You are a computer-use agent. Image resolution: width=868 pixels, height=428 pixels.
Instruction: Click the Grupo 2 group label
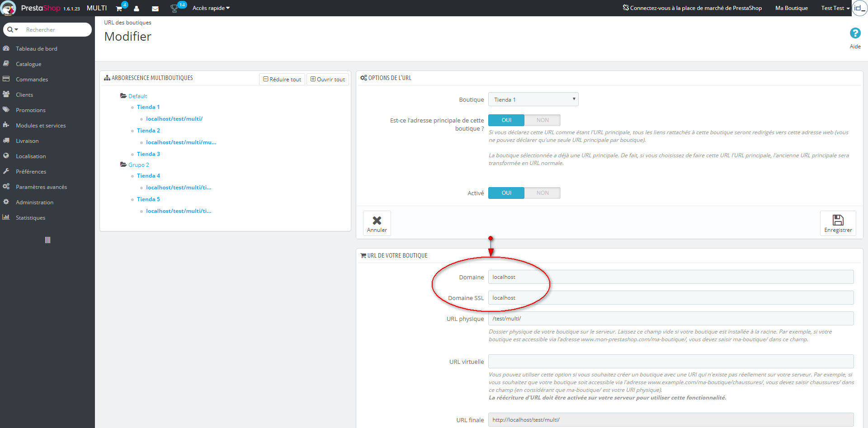[138, 165]
